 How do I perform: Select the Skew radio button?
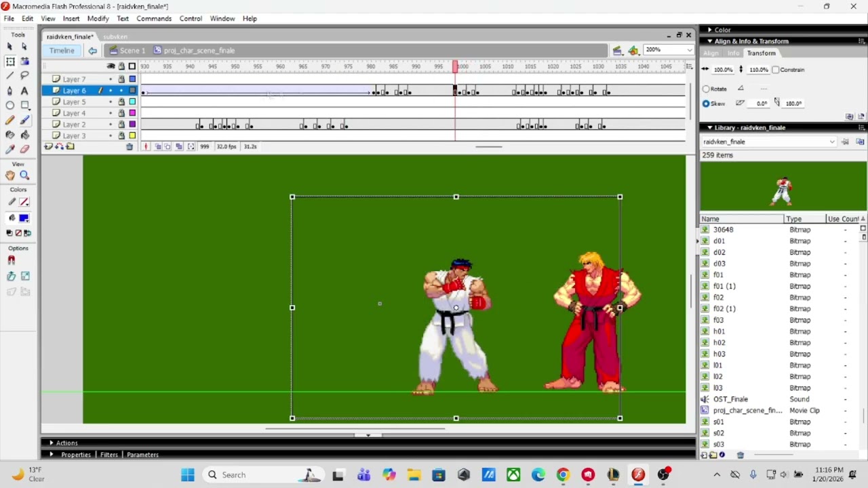click(x=706, y=104)
